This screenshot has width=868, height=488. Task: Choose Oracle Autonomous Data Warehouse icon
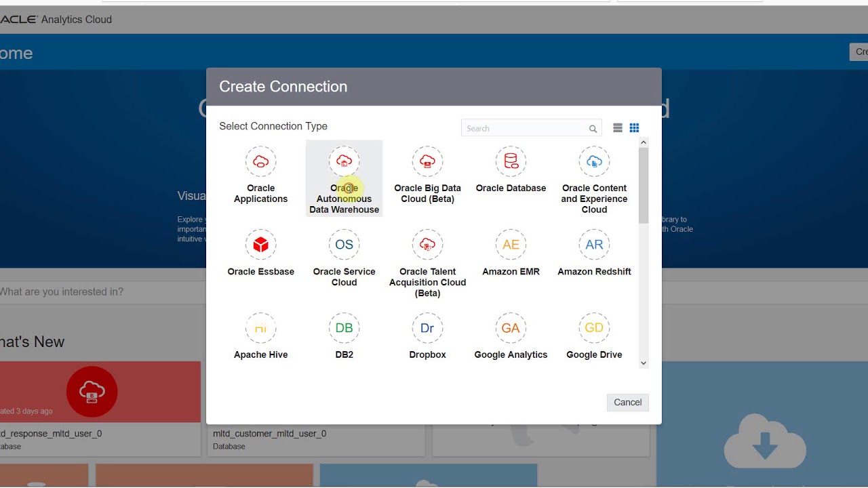point(344,161)
